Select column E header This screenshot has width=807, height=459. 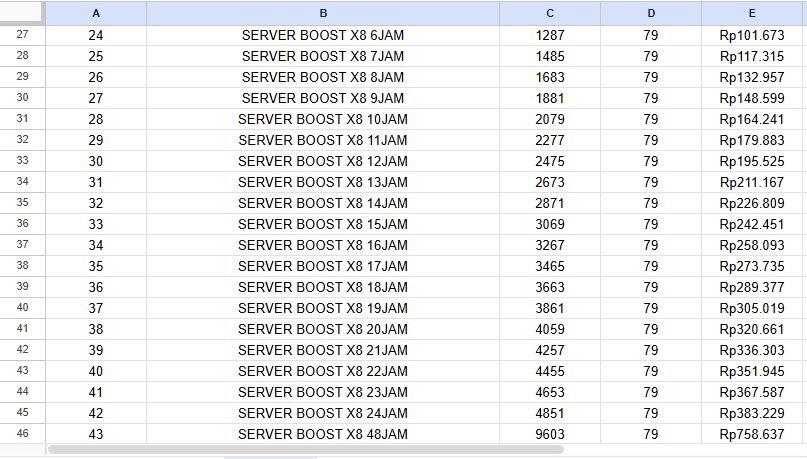[752, 13]
